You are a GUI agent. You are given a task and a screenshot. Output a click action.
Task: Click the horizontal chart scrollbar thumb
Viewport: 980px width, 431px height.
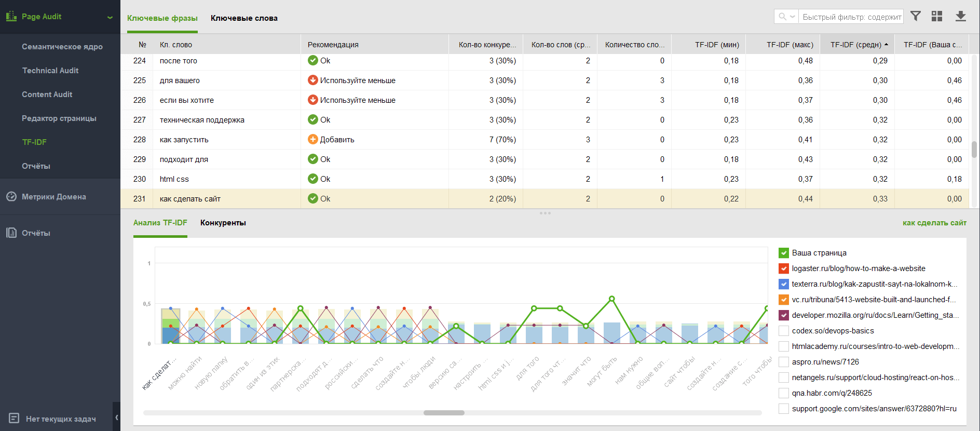[x=444, y=413]
